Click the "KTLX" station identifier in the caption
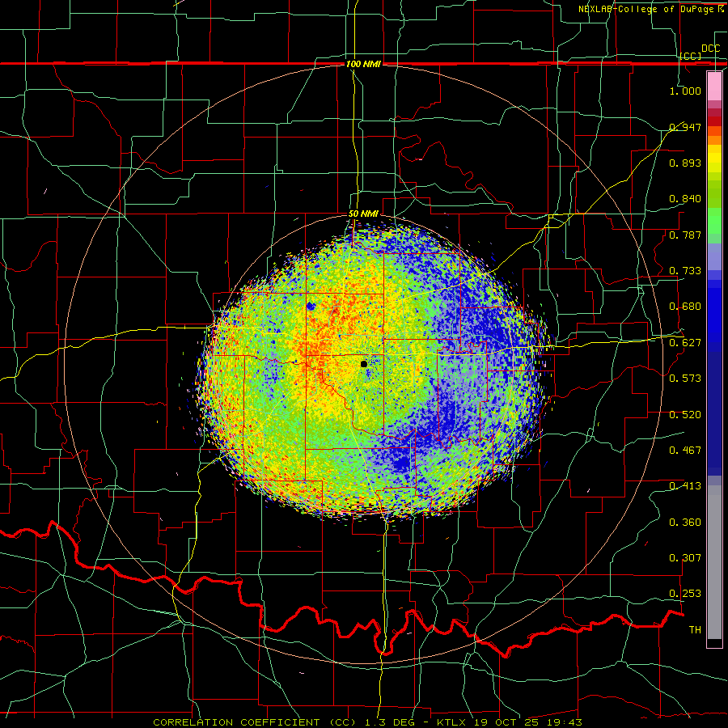The height and width of the screenshot is (728, 728). [452, 722]
